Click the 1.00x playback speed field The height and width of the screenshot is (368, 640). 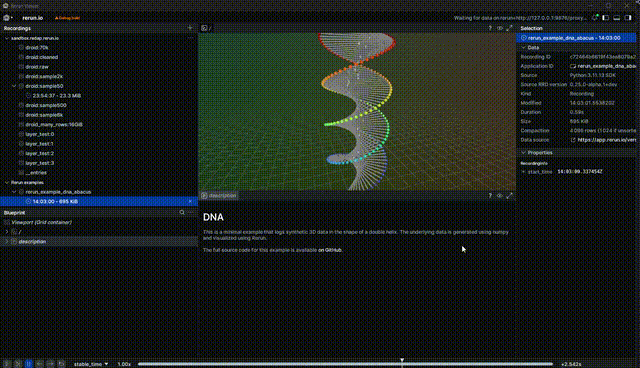click(x=124, y=364)
